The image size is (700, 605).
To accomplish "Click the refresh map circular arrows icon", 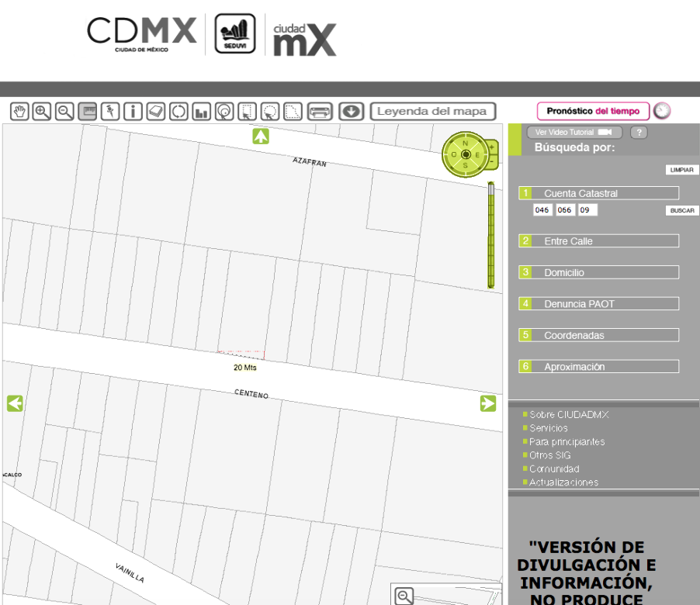I will (x=178, y=112).
